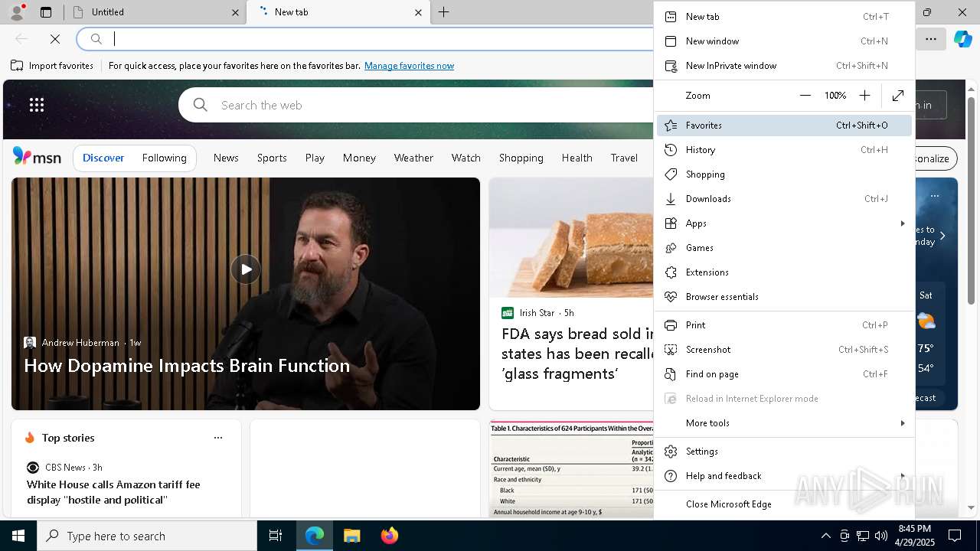The height and width of the screenshot is (551, 980).
Task: Click the Edge taskbar icon
Action: coord(315,536)
